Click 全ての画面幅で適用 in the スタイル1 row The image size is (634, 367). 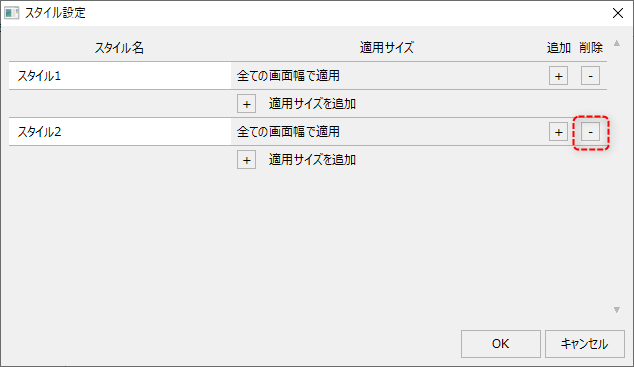(288, 76)
